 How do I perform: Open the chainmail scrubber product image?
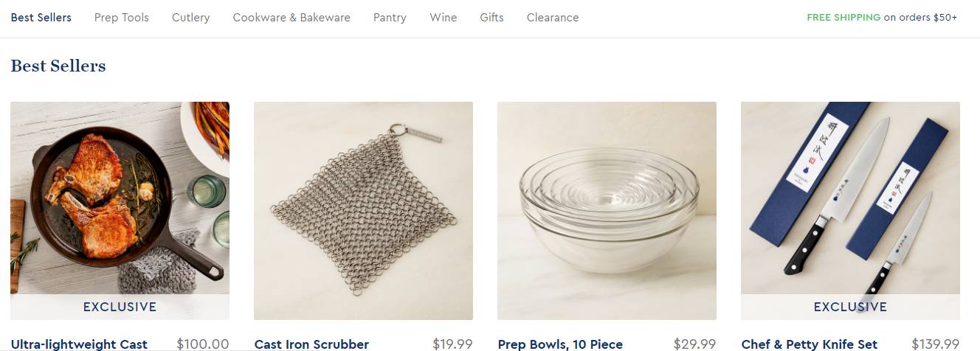363,211
